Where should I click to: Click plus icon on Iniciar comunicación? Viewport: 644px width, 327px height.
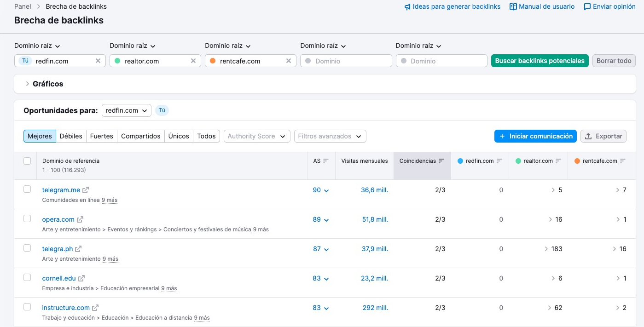[502, 136]
